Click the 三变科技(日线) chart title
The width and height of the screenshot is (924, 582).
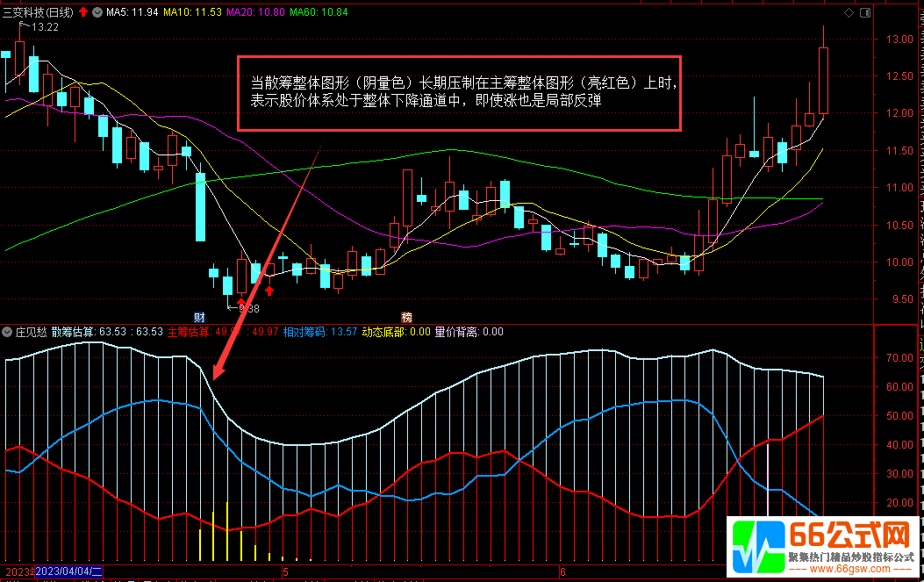[x=39, y=11]
